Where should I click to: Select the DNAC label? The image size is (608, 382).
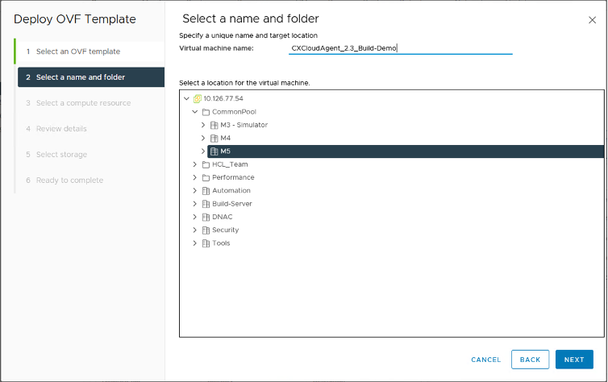222,217
